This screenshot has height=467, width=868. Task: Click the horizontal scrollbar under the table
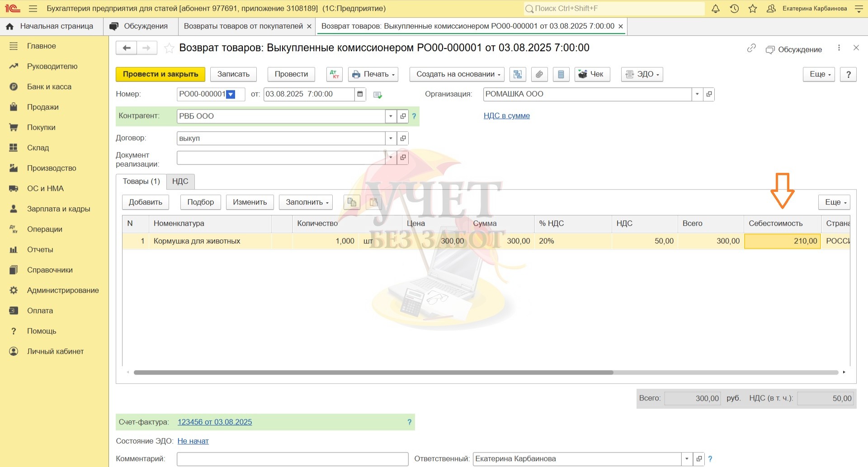coord(373,372)
